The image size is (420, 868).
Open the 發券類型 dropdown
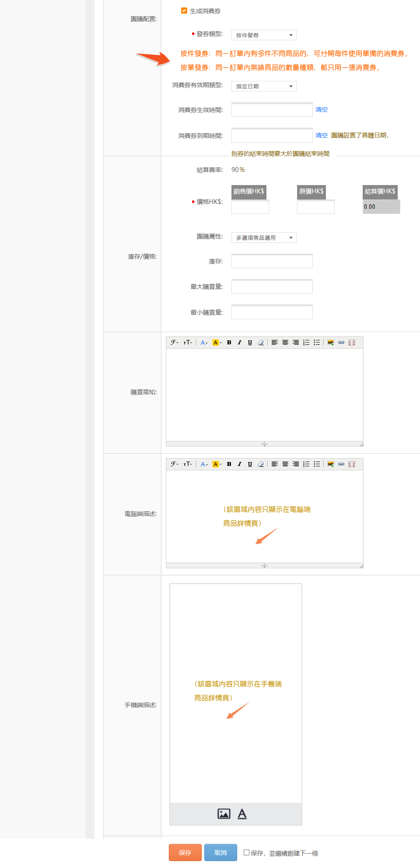click(x=264, y=35)
